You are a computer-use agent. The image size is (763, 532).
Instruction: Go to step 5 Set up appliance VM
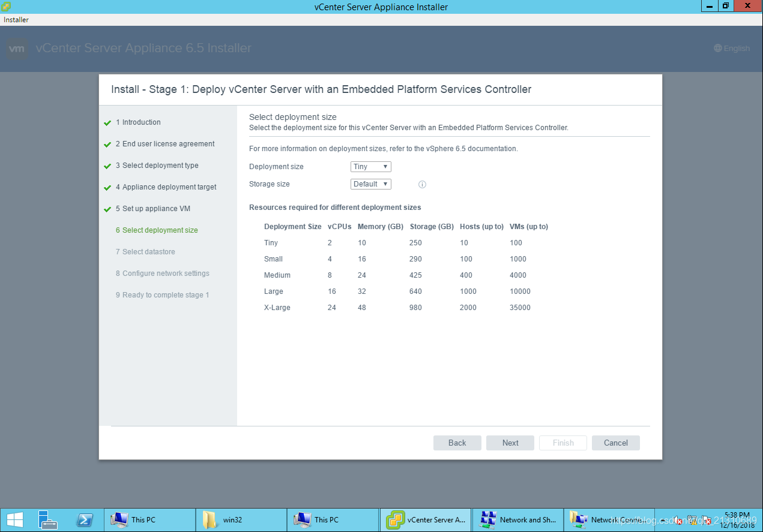click(x=153, y=209)
